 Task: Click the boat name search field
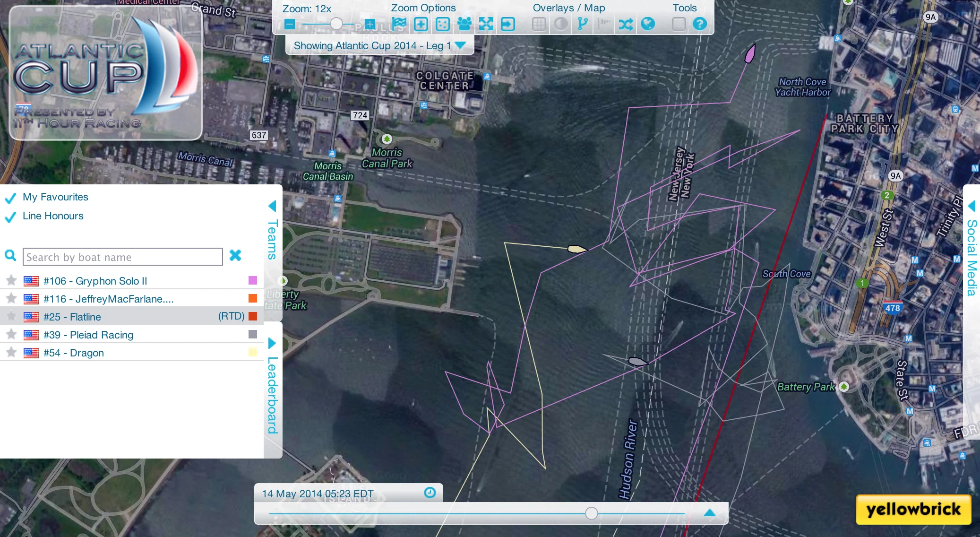122,257
